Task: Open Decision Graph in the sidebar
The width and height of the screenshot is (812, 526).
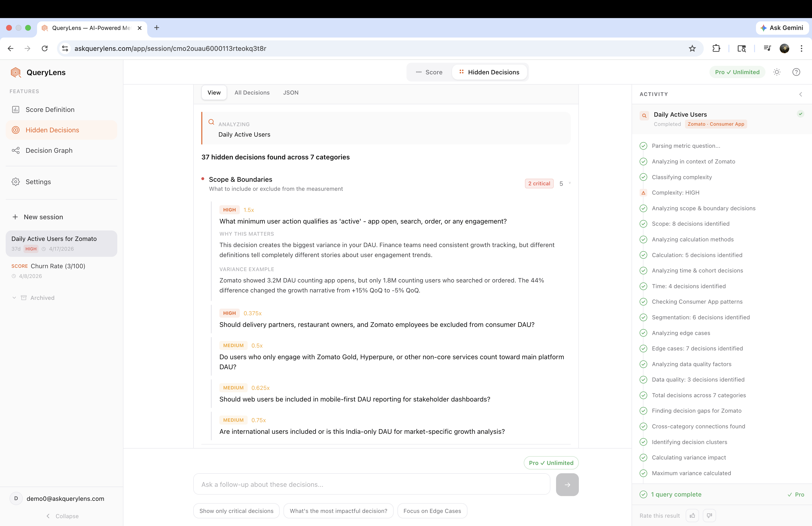Action: click(49, 151)
